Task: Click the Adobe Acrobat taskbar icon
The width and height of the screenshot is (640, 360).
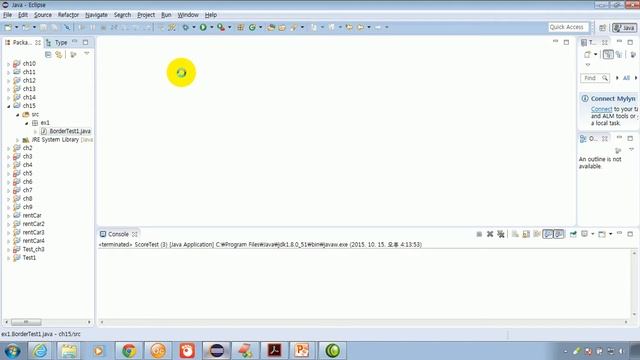Action: click(274, 351)
